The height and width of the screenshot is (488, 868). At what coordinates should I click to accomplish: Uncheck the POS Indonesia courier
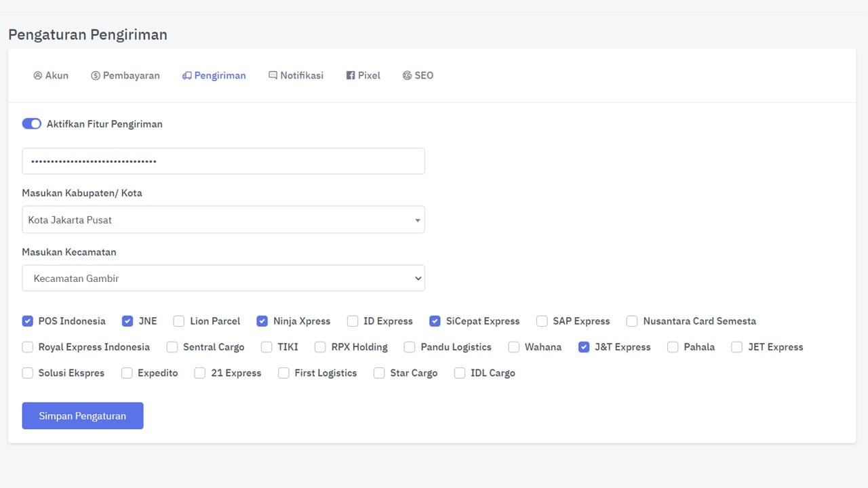click(28, 321)
